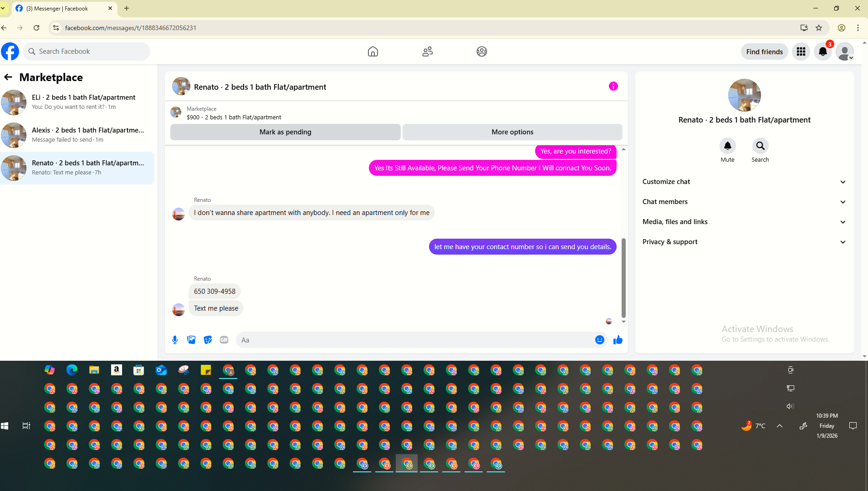Screen dimensions: 868x491
Task: Open the Facebook menu grid icon
Action: click(x=801, y=51)
